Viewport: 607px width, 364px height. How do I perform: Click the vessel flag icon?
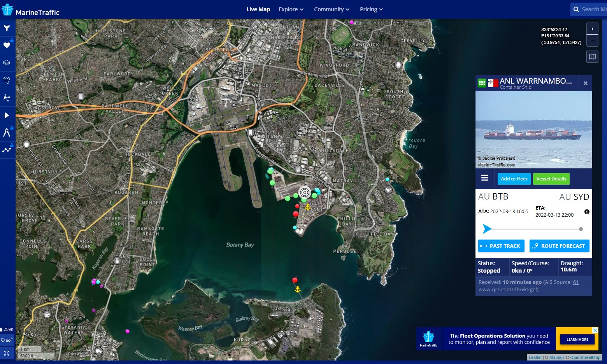coord(493,83)
